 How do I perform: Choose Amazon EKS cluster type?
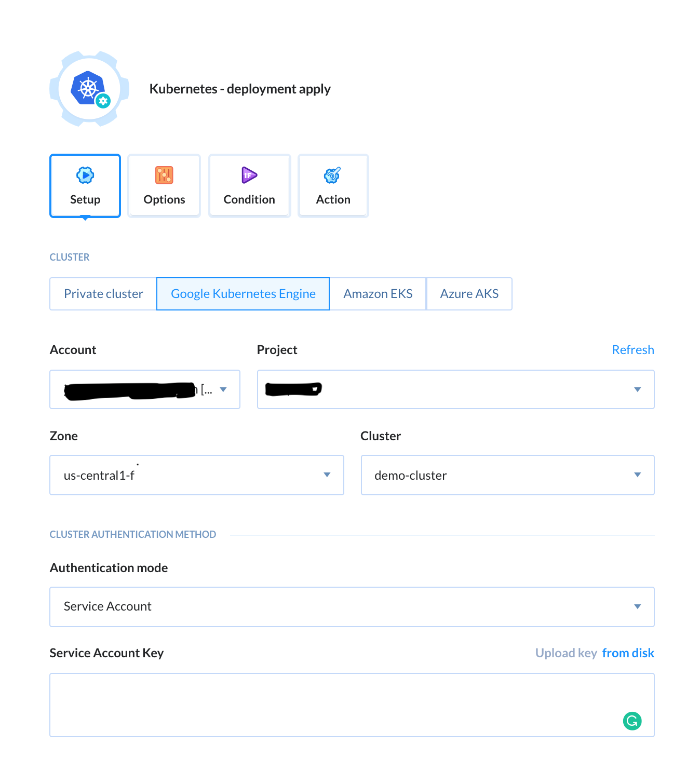[x=378, y=294]
